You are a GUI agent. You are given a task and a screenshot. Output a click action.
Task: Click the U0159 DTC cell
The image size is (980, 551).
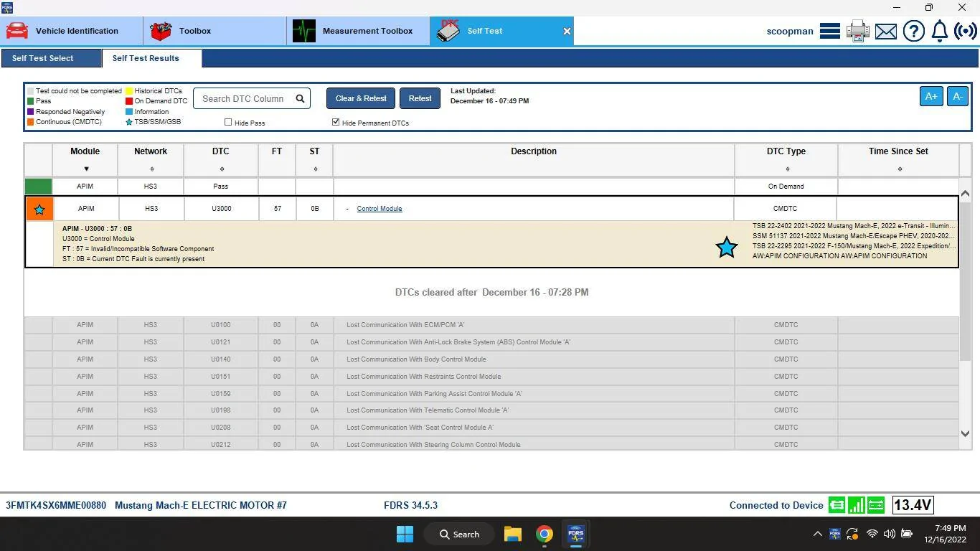click(x=221, y=394)
